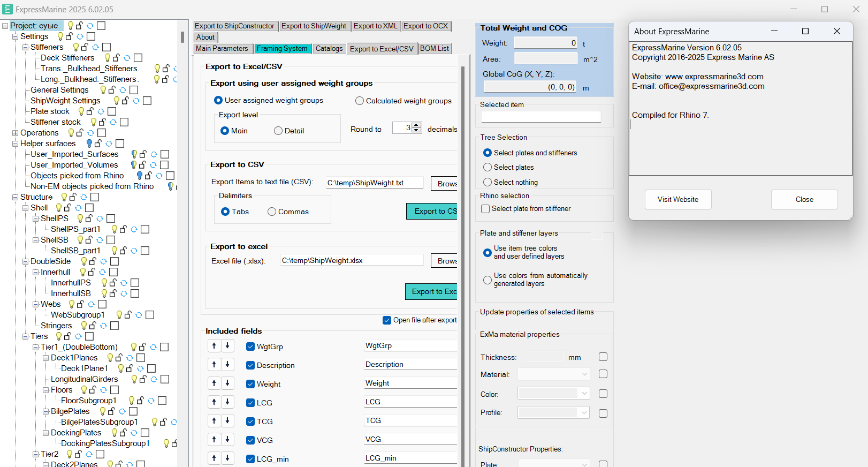Viewport: 868px width, 467px height.
Task: Toggle lightbulb visibility for Project row
Action: point(70,26)
